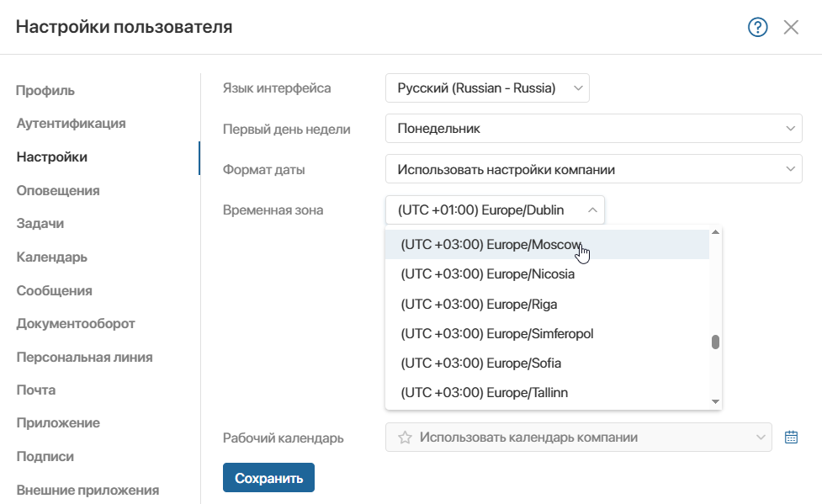Screen dimensions: 822x504
Task: Click the Сохранить button
Action: [268, 478]
